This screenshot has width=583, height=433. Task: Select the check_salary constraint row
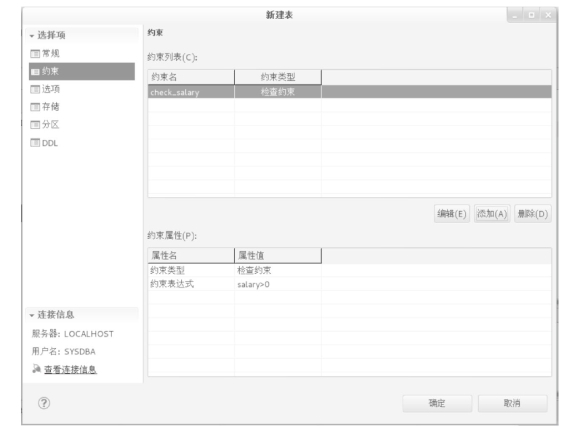pos(350,92)
